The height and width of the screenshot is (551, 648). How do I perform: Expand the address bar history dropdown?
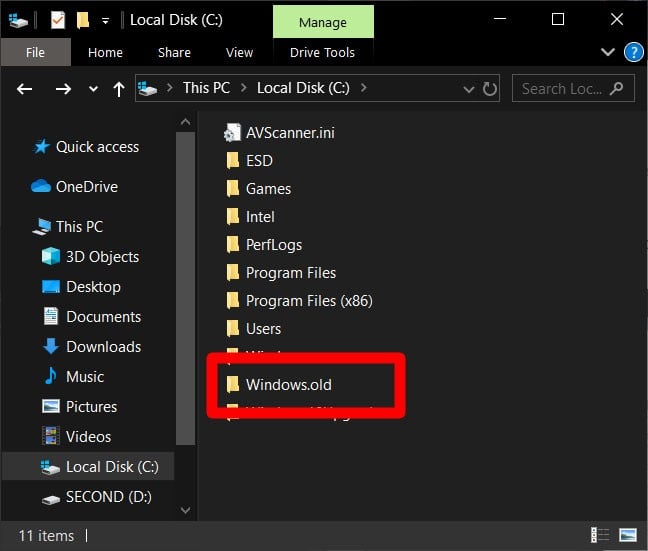tap(468, 89)
